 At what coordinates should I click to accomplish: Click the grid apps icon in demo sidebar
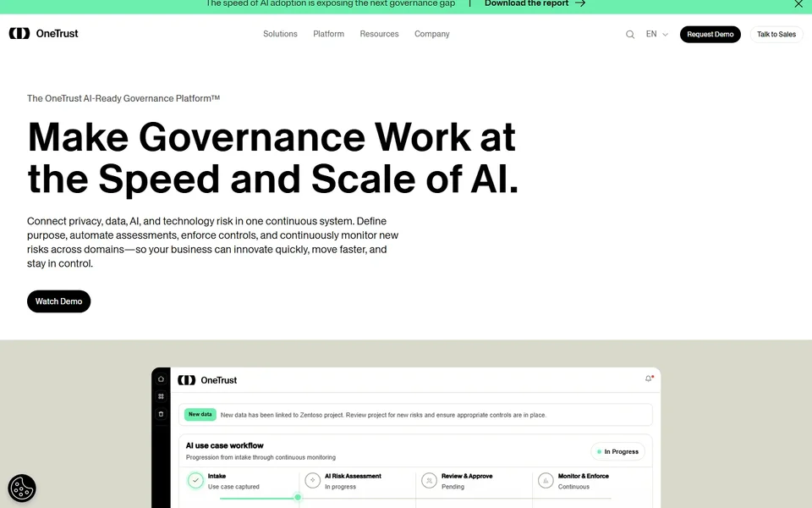[161, 396]
